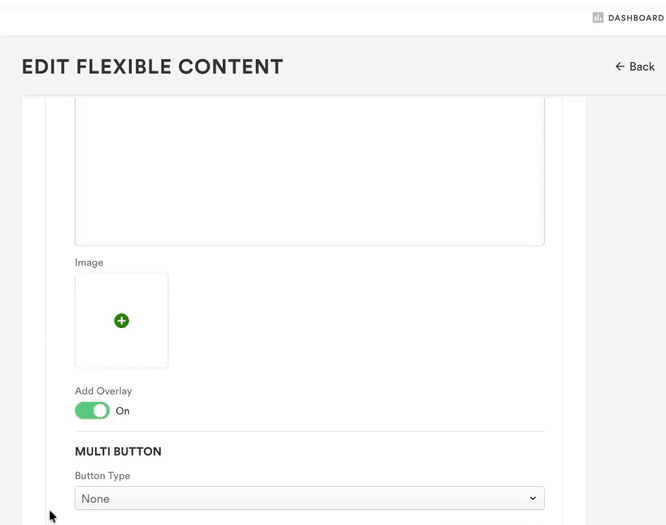This screenshot has height=525, width=666.
Task: Click the Dashboard bar-chart icon
Action: (x=598, y=17)
